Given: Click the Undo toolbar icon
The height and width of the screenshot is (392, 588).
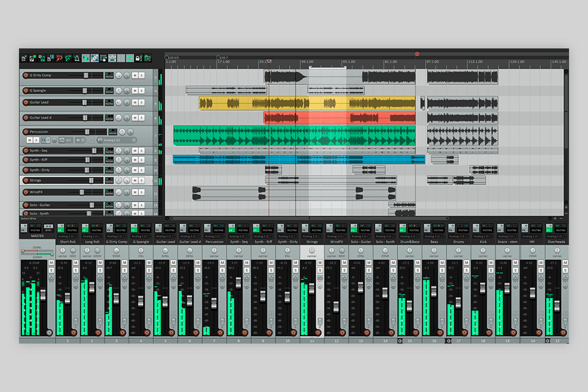Looking at the screenshot, I should pos(59,58).
